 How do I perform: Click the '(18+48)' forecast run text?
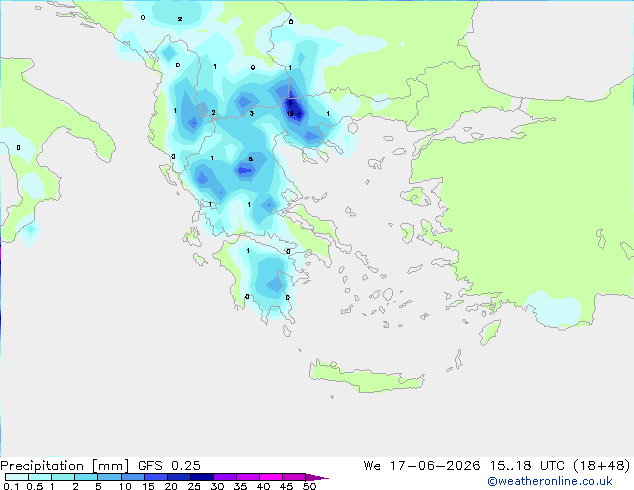(x=602, y=466)
